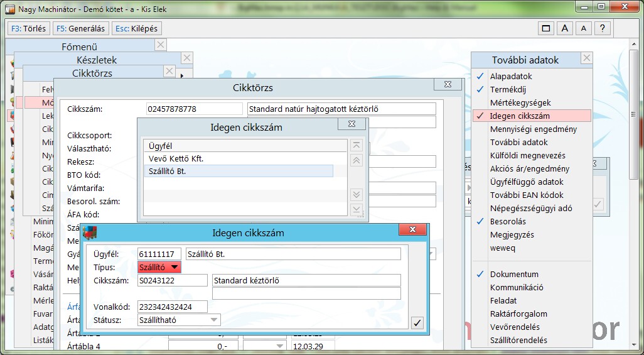Click Cikkszám field S0243122
Screen dimensions: 644x355
[x=173, y=281]
